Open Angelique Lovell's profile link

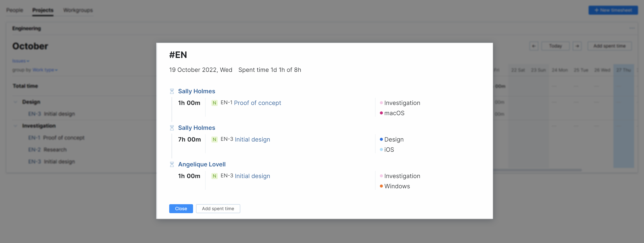(201, 164)
